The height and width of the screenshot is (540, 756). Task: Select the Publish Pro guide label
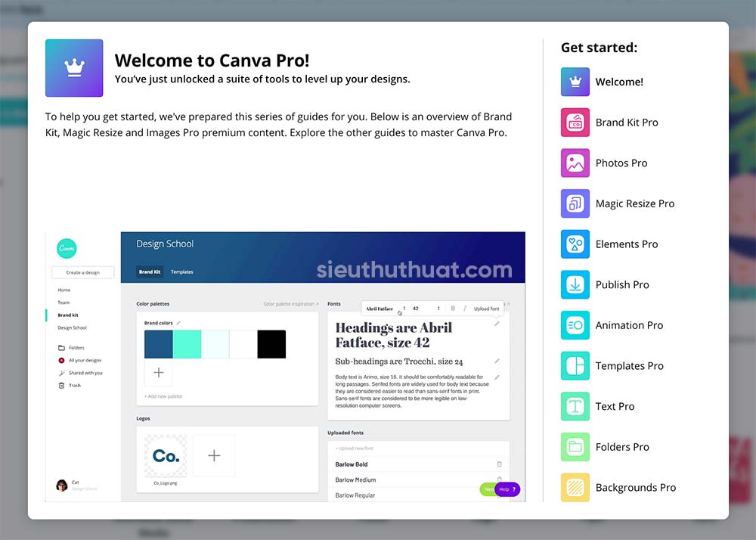[x=622, y=284]
